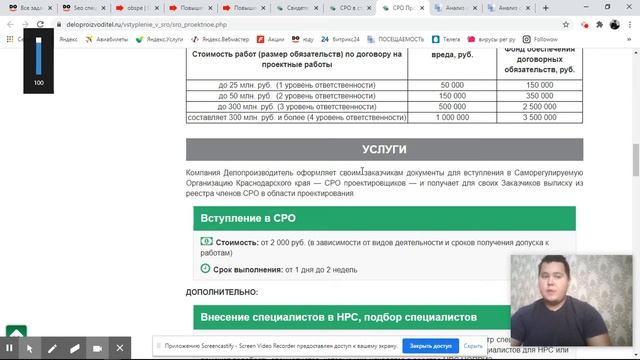Click the table cell reading 1 000 000

tap(452, 118)
